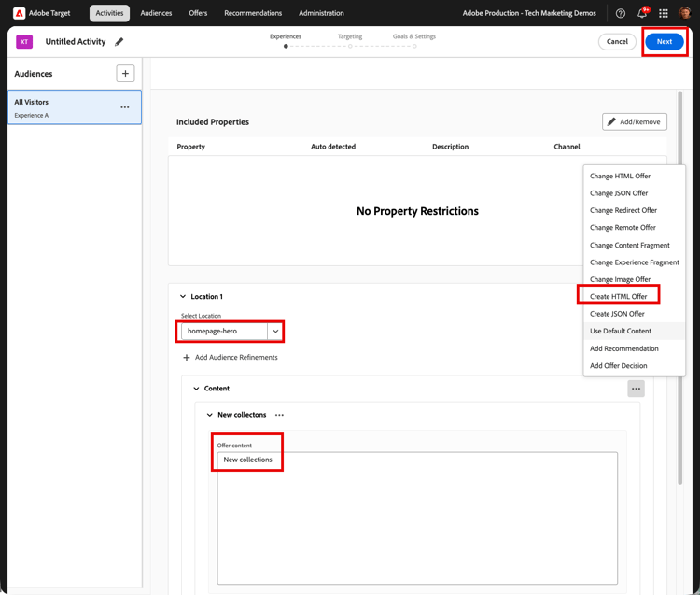The width and height of the screenshot is (700, 595).
Task: Click the pencil icon beside Untitled Activity
Action: [x=119, y=41]
